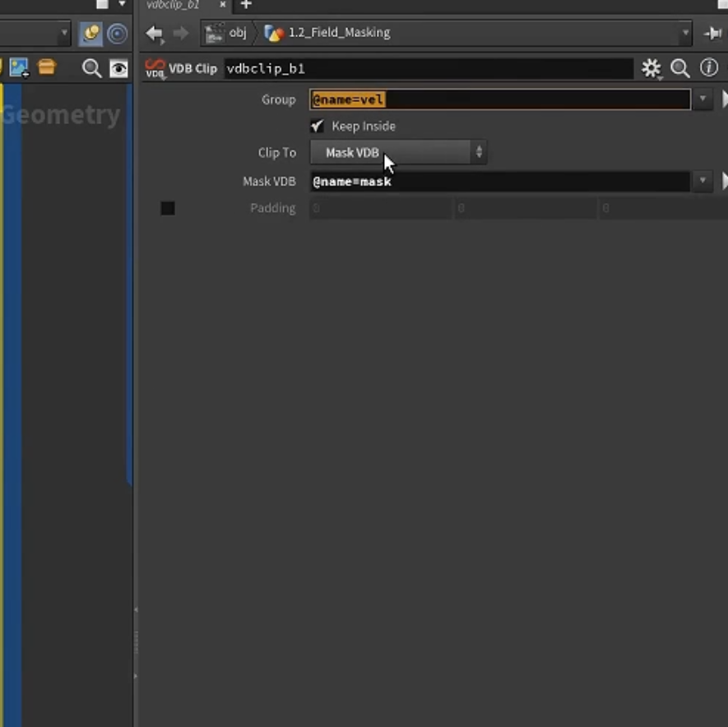Toggle the eye display icon in left toolbar
The width and height of the screenshot is (728, 727).
point(118,69)
